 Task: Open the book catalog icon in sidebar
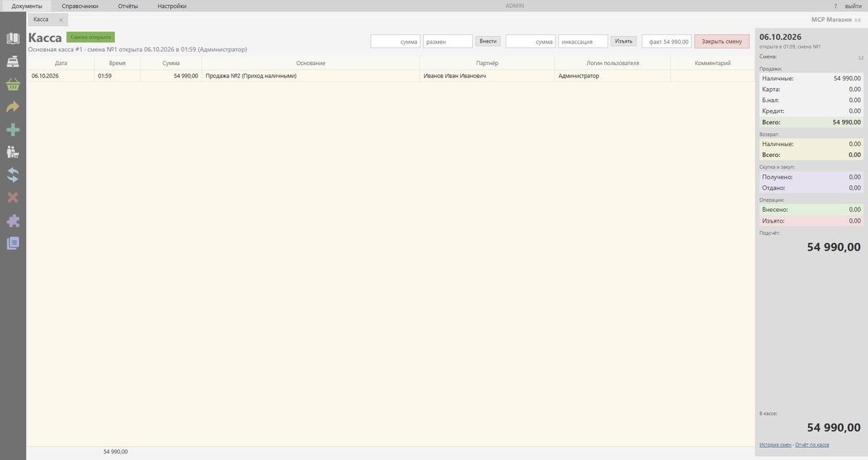13,38
